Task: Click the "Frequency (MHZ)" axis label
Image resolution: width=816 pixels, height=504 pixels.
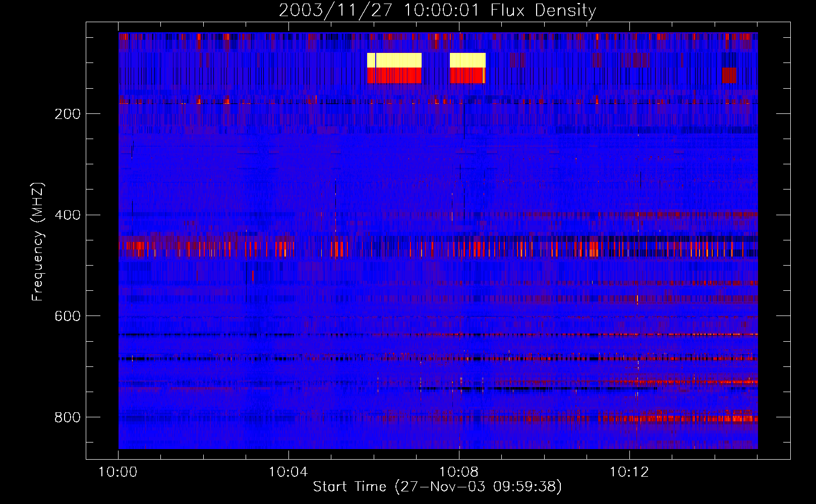Action: (37, 242)
